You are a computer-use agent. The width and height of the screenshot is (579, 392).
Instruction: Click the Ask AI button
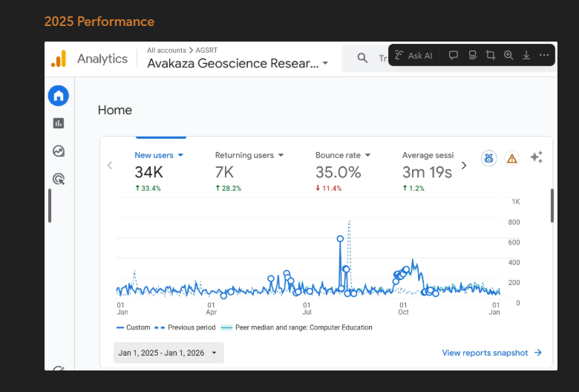click(413, 56)
